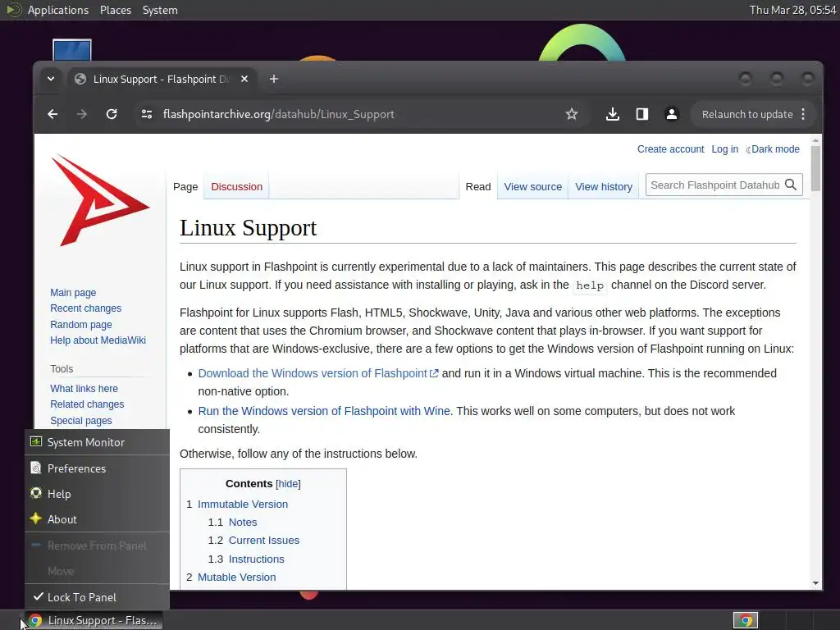Jump to Immutable Version section
This screenshot has width=840, height=630.
pos(243,504)
